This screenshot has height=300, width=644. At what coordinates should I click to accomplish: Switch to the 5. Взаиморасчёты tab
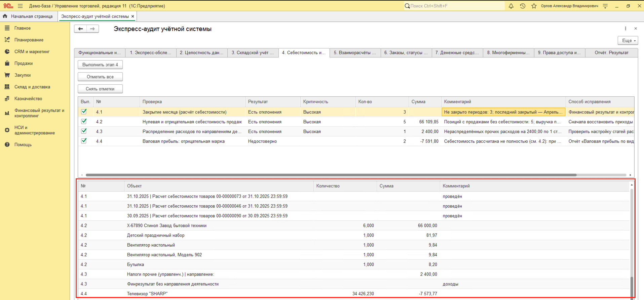[x=355, y=53]
